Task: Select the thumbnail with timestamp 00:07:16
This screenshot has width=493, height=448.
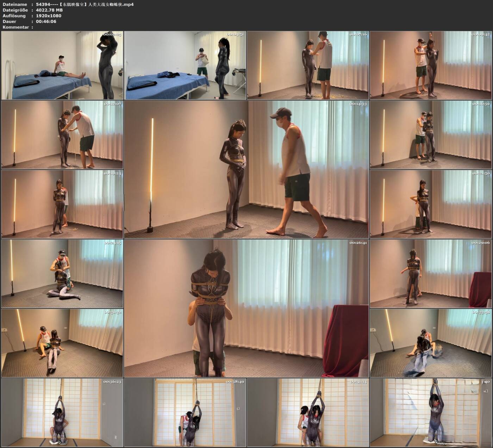Action: (308, 65)
